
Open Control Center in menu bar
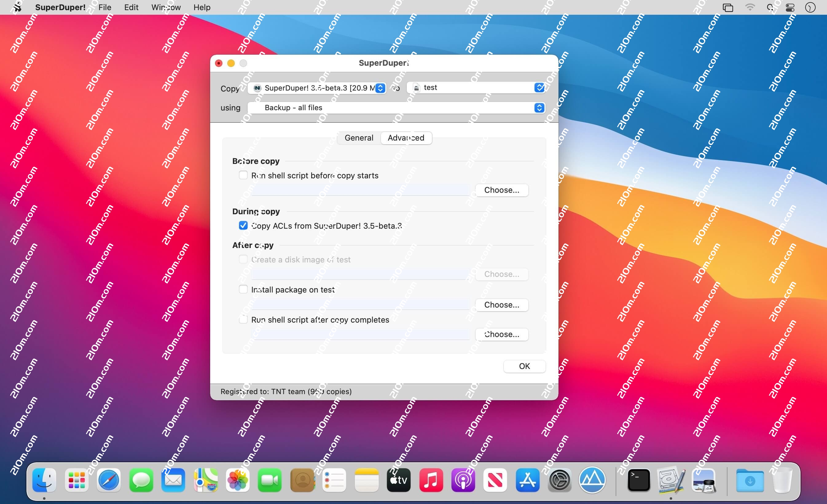(x=790, y=7)
